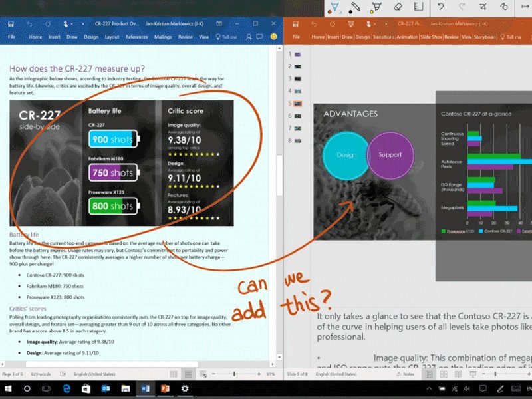Screen dimensions: 532x399
Task: Open the ballpoint pen color dropdown
Action: [341, 11]
